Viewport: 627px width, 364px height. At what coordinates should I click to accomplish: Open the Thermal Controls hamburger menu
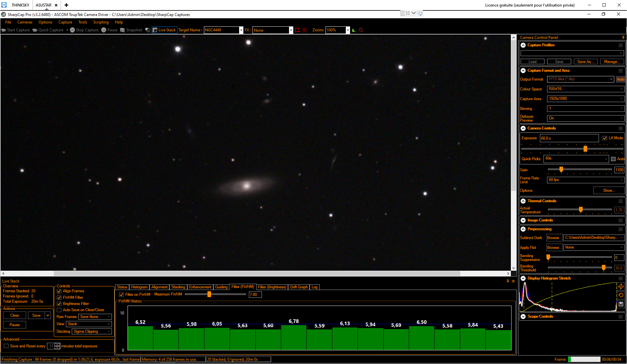621,201
